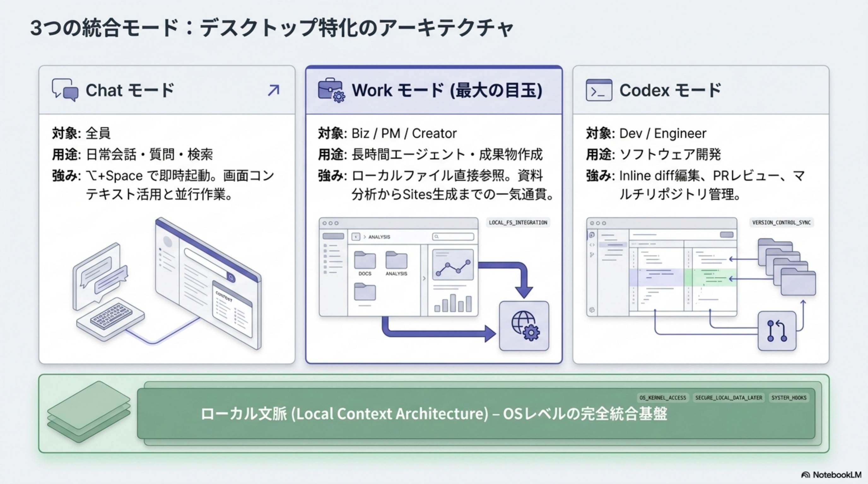Viewport: 868px width, 484px height.
Task: Click the blue highlighted diff line
Action: point(656,277)
